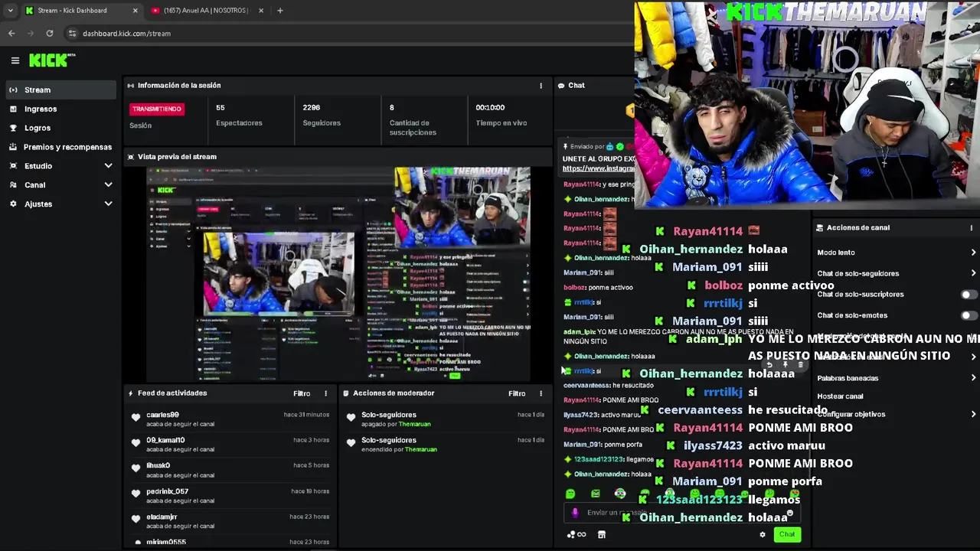The height and width of the screenshot is (551, 980).
Task: Click the Ingresos sidebar icon
Action: coord(13,109)
